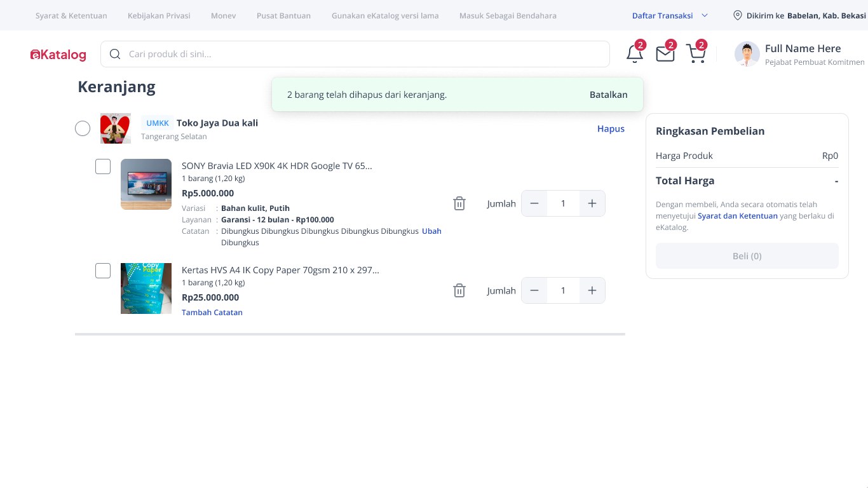This screenshot has height=488, width=868.
Task: Open Kebijakan Privasi link
Action: [x=159, y=15]
